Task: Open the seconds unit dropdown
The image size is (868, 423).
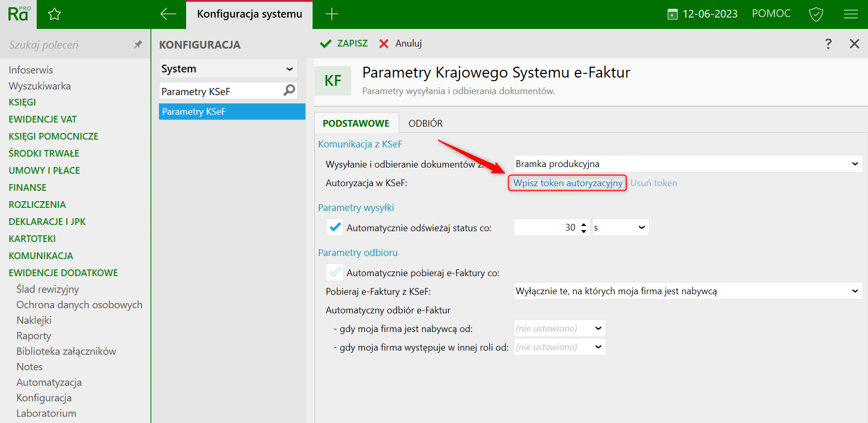Action: click(x=620, y=228)
